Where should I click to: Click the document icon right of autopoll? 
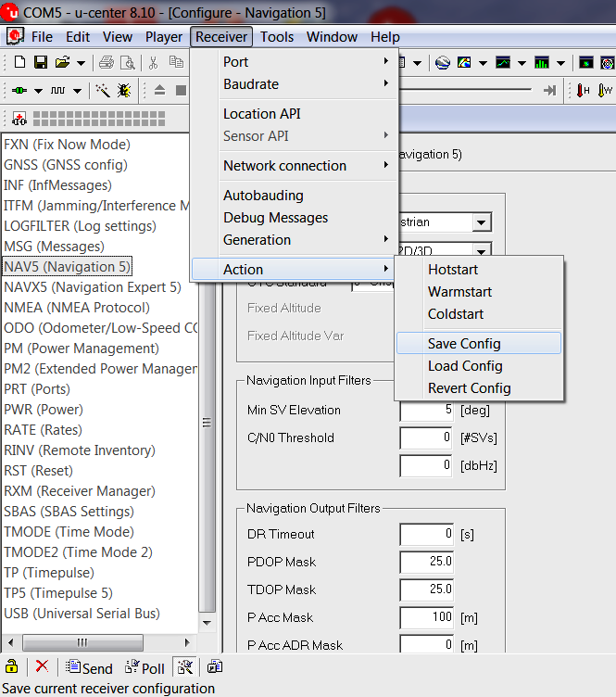tap(215, 666)
